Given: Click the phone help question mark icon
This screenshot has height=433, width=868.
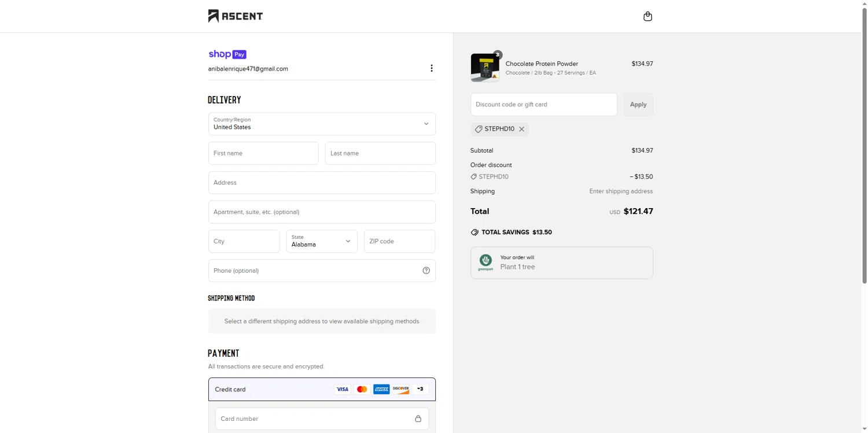Looking at the screenshot, I should coord(426,271).
